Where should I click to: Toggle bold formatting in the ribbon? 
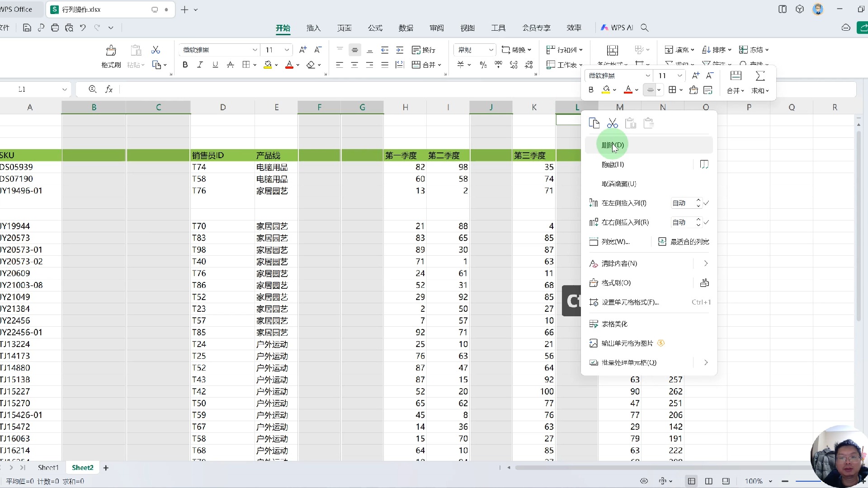pyautogui.click(x=184, y=65)
